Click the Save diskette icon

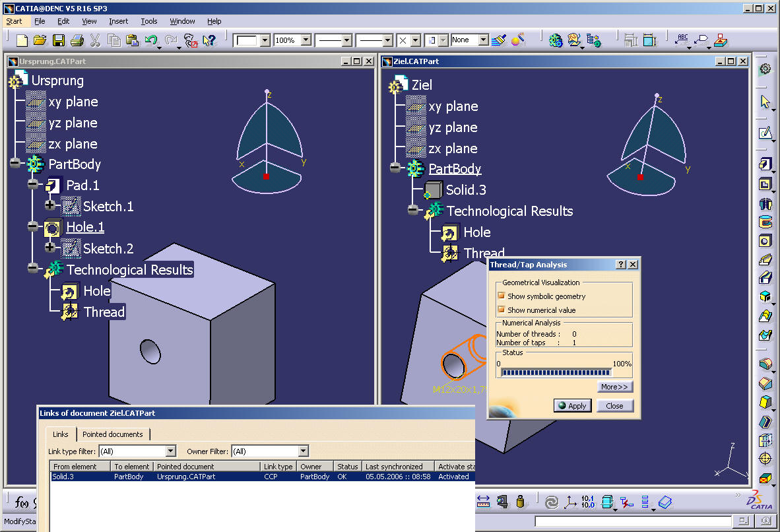coord(59,40)
